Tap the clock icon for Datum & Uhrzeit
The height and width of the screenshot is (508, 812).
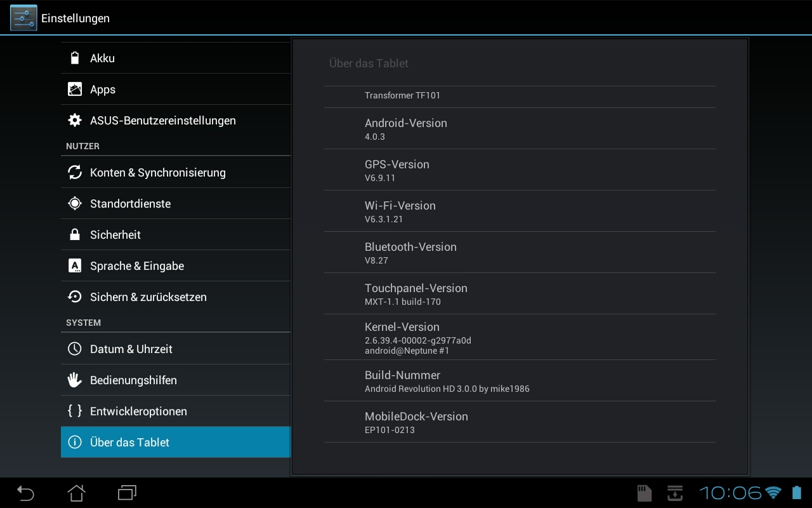[x=75, y=349]
